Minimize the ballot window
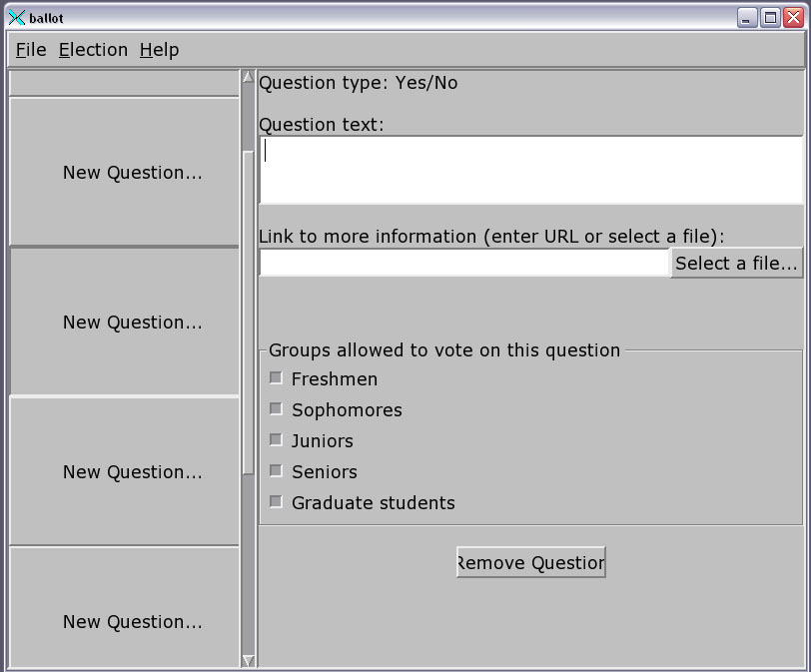 pos(747,18)
